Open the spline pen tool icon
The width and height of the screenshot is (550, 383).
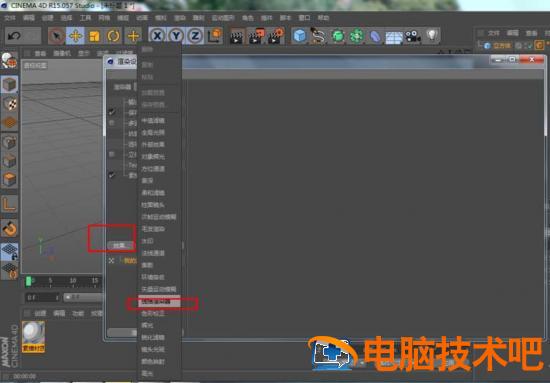[318, 36]
